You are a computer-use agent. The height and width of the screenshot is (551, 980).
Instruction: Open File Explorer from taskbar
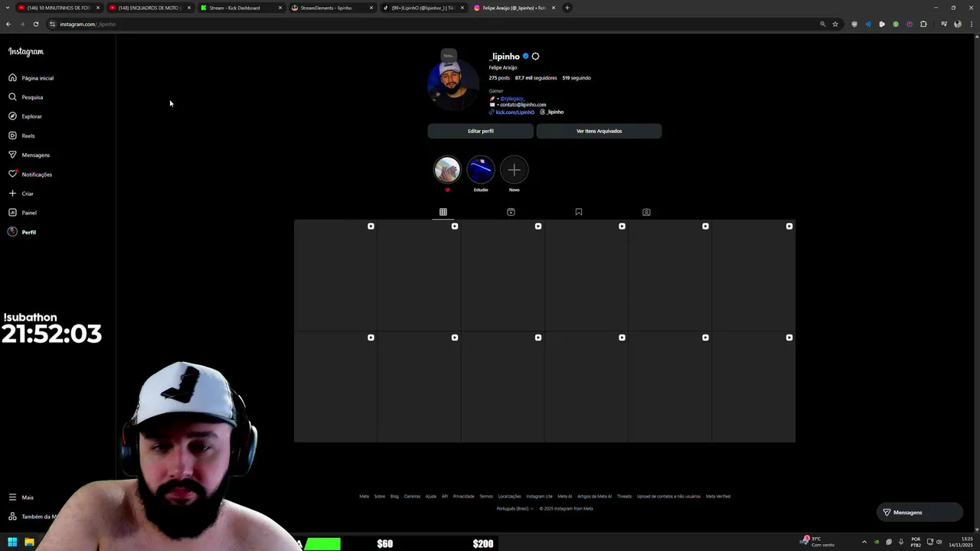pyautogui.click(x=29, y=543)
